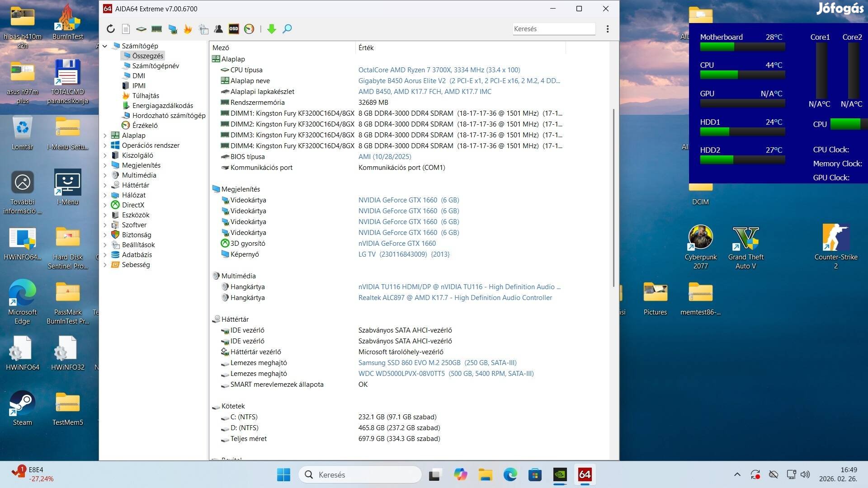
Task: Click the flame stability test icon
Action: 188,29
